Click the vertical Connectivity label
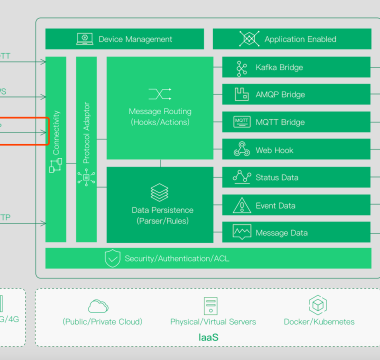 tap(56, 133)
